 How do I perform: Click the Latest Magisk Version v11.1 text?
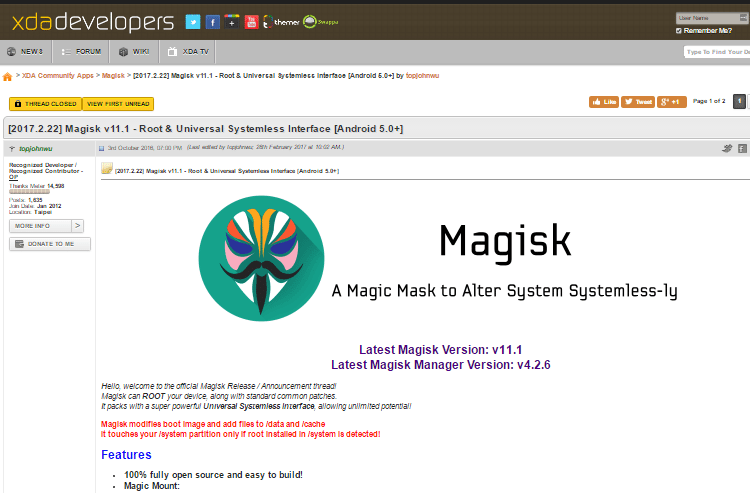click(441, 350)
